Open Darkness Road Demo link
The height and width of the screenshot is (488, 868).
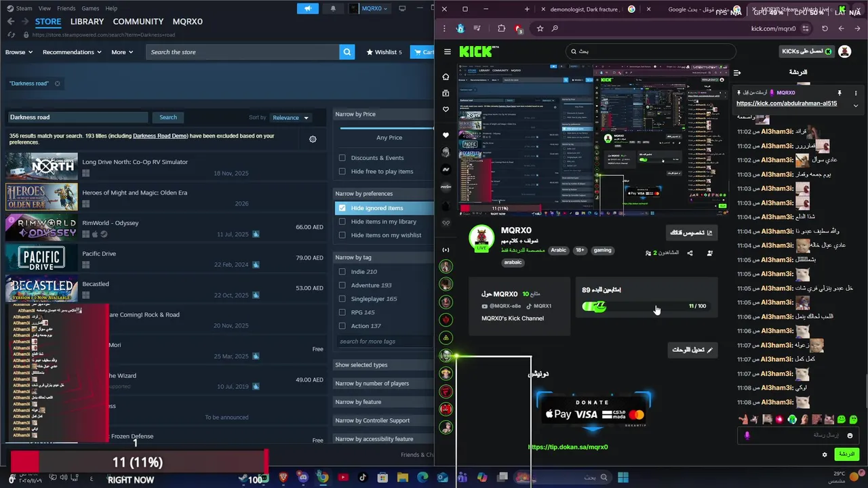(x=160, y=136)
